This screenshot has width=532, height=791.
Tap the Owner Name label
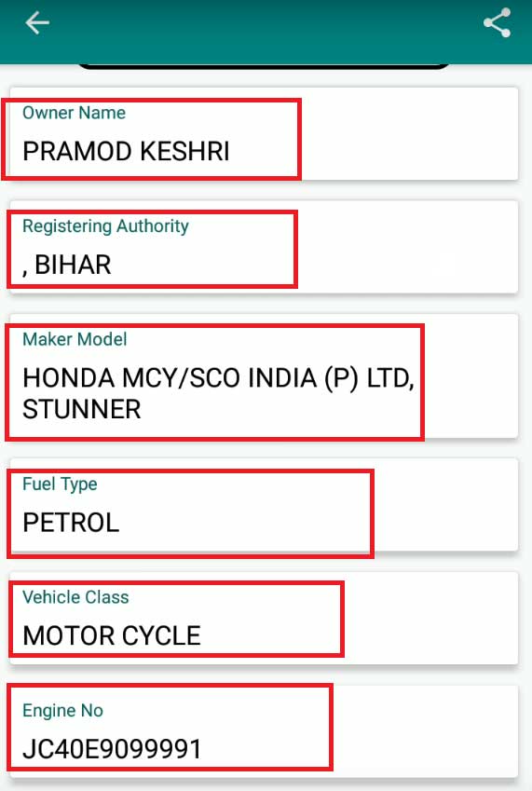[x=75, y=113]
